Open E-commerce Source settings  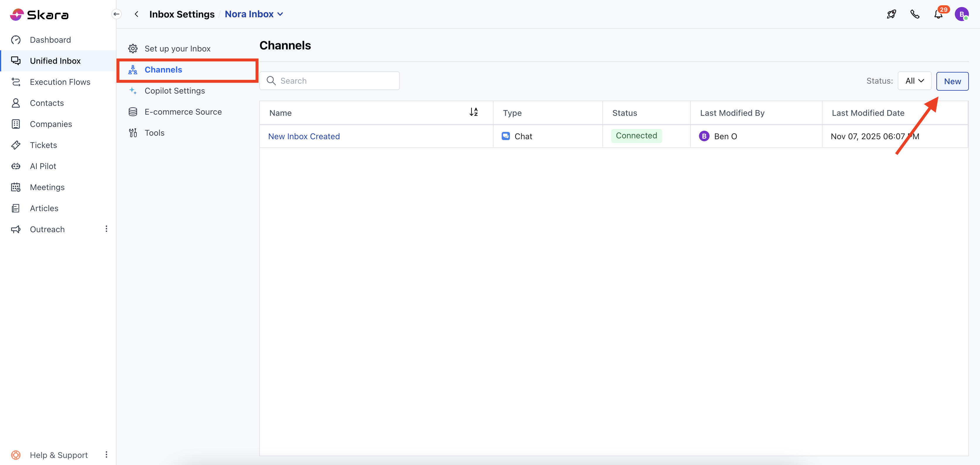click(183, 112)
